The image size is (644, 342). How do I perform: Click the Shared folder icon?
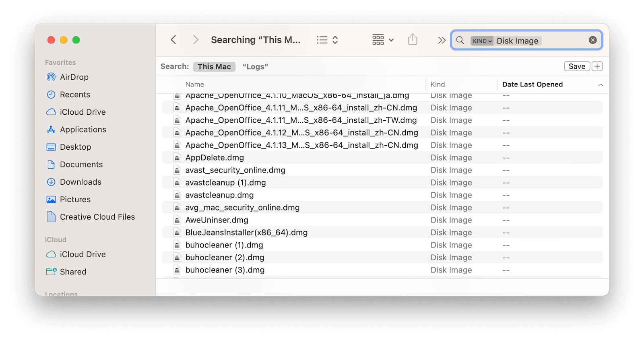tap(51, 272)
